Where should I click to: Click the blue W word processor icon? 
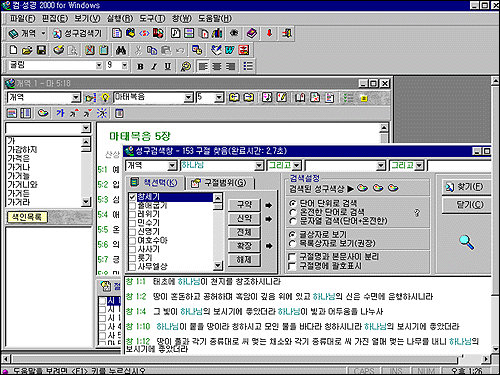pyautogui.click(x=230, y=50)
